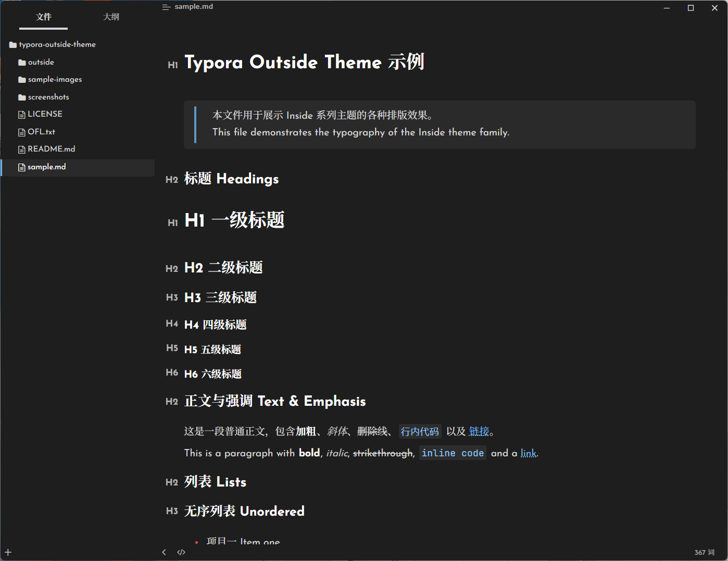Click the 行内代码 code span
The height and width of the screenshot is (561, 728).
(x=420, y=431)
